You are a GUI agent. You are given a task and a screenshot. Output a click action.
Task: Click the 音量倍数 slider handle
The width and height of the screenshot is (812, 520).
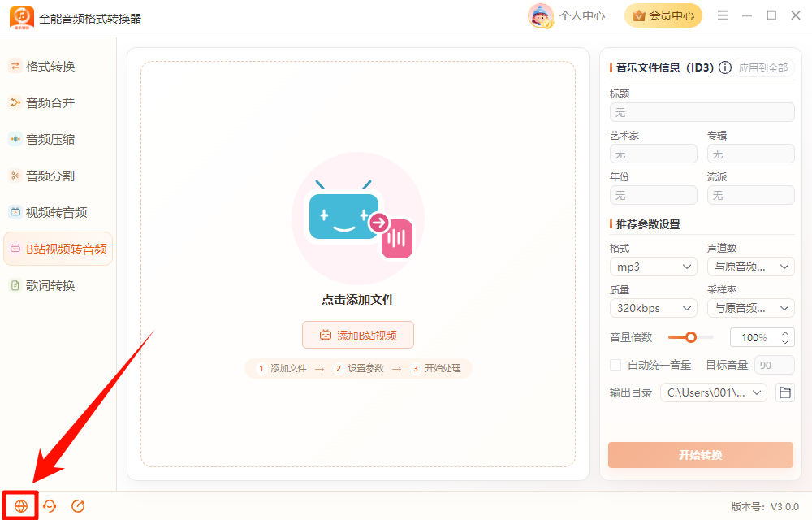[691, 337]
